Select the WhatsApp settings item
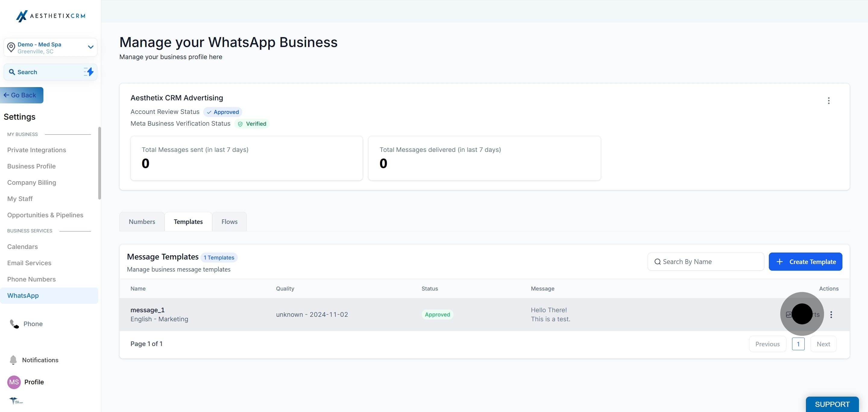This screenshot has width=868, height=412. (49, 295)
